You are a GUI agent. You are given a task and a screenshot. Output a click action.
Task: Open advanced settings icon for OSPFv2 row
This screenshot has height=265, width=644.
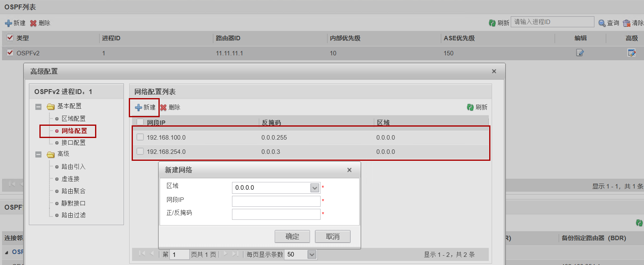click(x=631, y=53)
